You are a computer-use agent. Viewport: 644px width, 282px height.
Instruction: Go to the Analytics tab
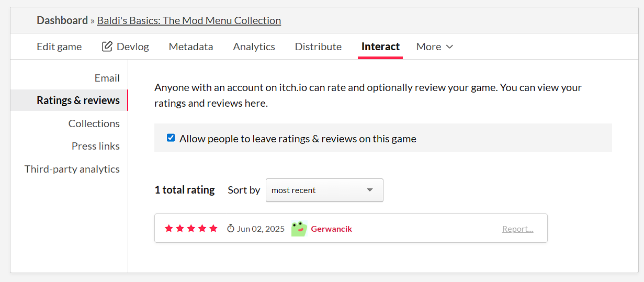[254, 47]
